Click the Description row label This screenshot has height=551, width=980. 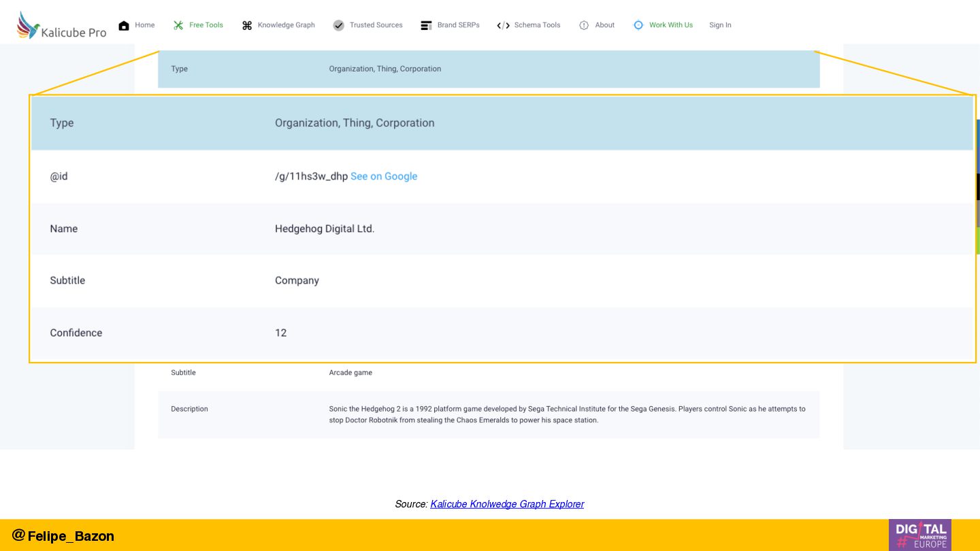[x=189, y=409]
